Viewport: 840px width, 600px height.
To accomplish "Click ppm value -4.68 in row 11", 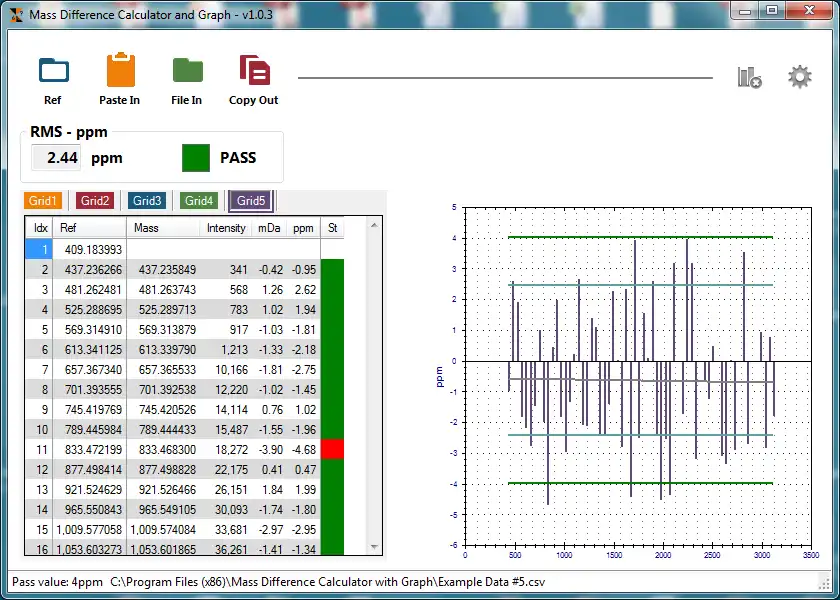I will coord(303,449).
